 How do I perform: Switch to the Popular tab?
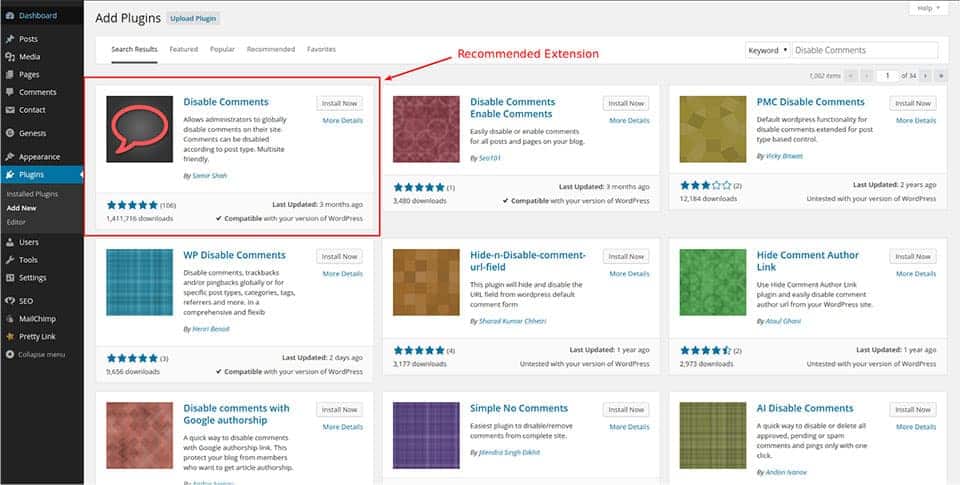click(x=222, y=49)
